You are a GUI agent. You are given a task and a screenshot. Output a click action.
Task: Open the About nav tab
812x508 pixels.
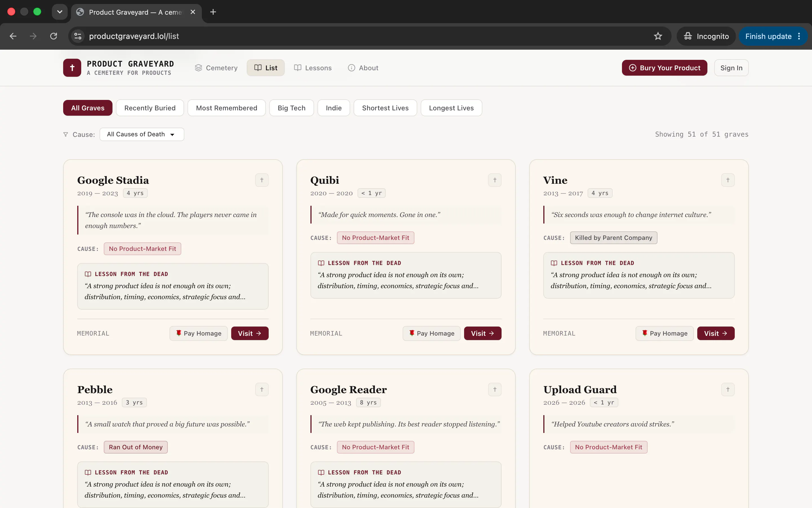tap(363, 68)
